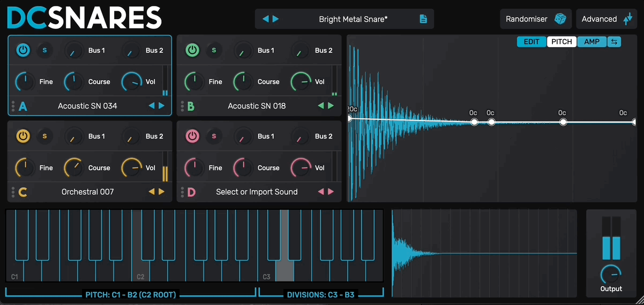Select previous sample arrow for Orchestral 007
The height and width of the screenshot is (305, 644).
(152, 192)
